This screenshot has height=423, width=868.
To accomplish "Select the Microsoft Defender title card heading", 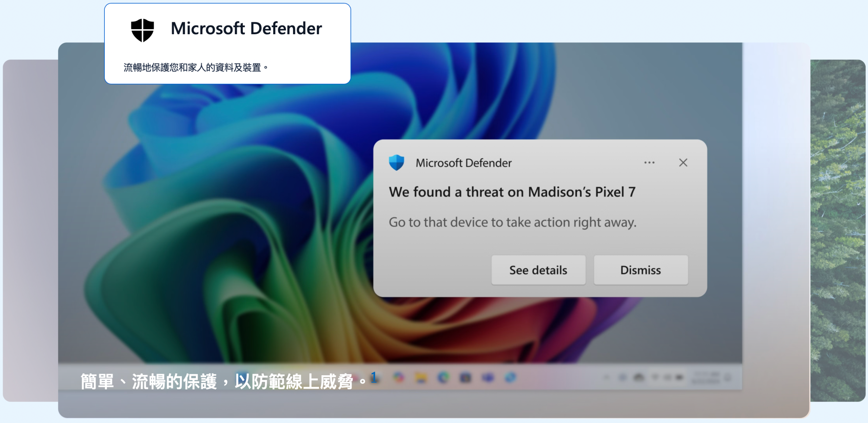I will (246, 28).
